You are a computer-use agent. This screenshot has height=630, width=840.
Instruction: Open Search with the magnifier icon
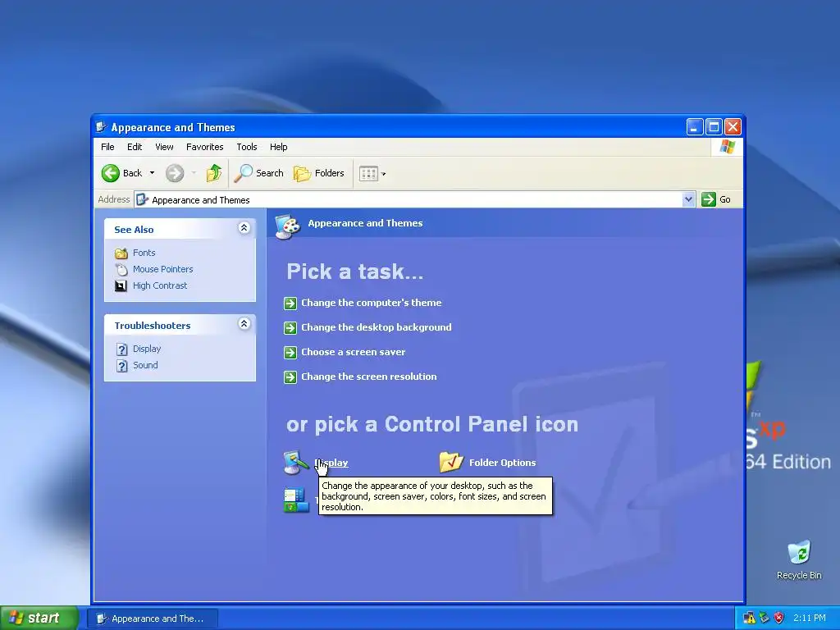tap(243, 173)
